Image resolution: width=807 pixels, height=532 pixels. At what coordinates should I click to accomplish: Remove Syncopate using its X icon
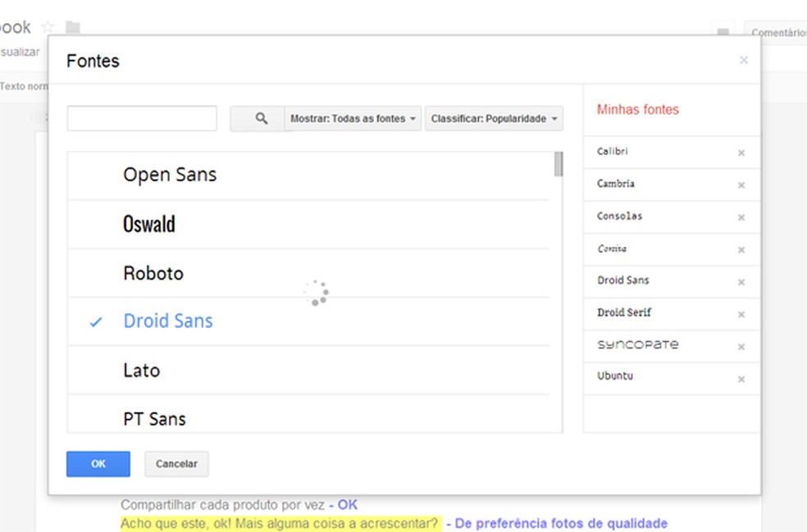click(741, 347)
